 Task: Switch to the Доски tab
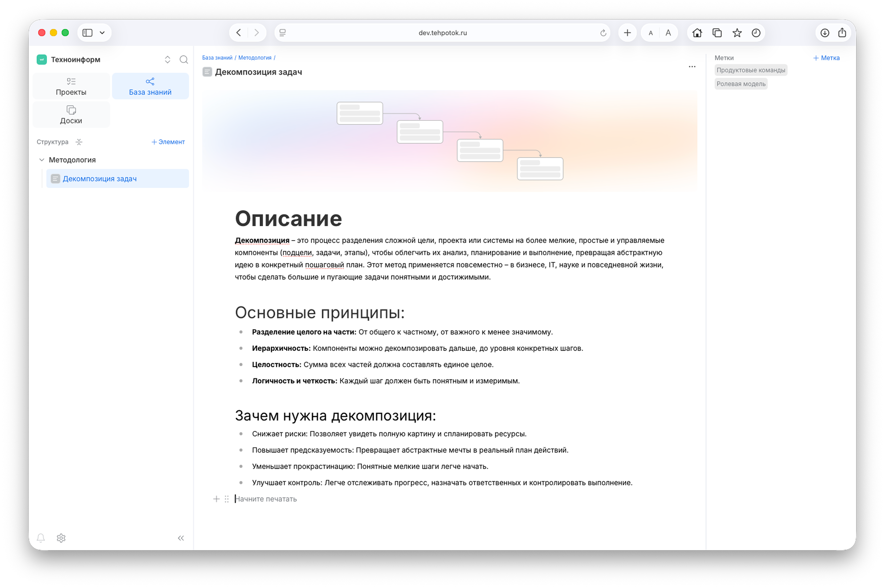click(x=71, y=115)
